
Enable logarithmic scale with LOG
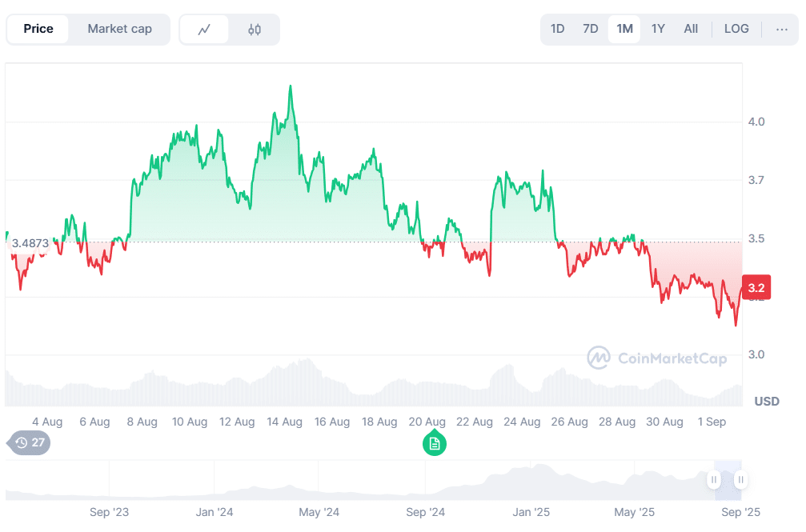[736, 29]
